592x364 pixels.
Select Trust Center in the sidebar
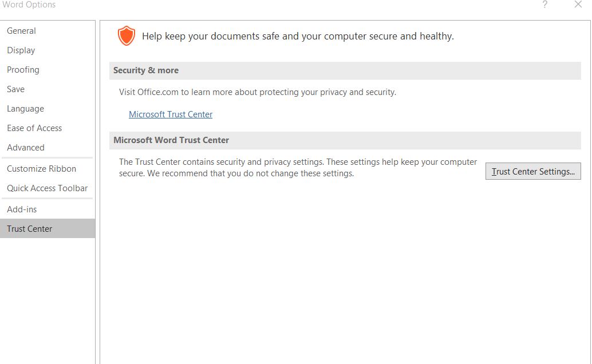(x=48, y=228)
